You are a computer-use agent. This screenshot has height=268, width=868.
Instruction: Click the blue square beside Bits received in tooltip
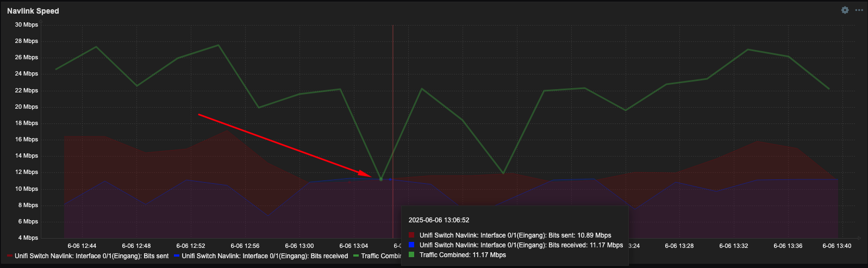tap(411, 245)
